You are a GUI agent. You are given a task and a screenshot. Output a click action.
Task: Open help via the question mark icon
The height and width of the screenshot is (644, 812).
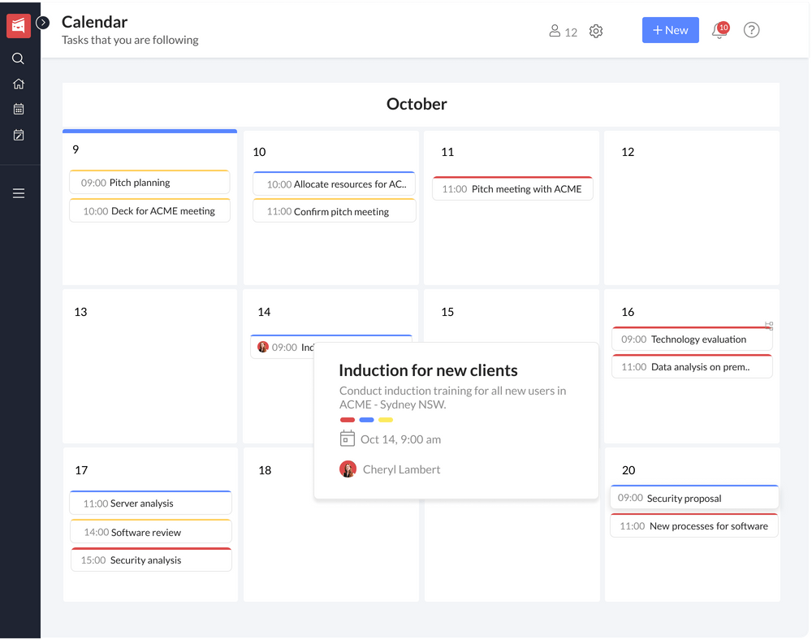click(x=751, y=30)
